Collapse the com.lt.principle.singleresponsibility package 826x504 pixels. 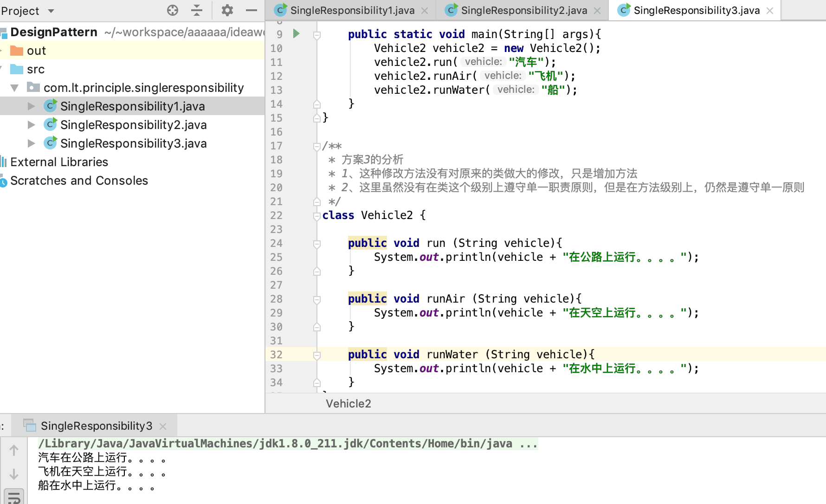pos(15,88)
